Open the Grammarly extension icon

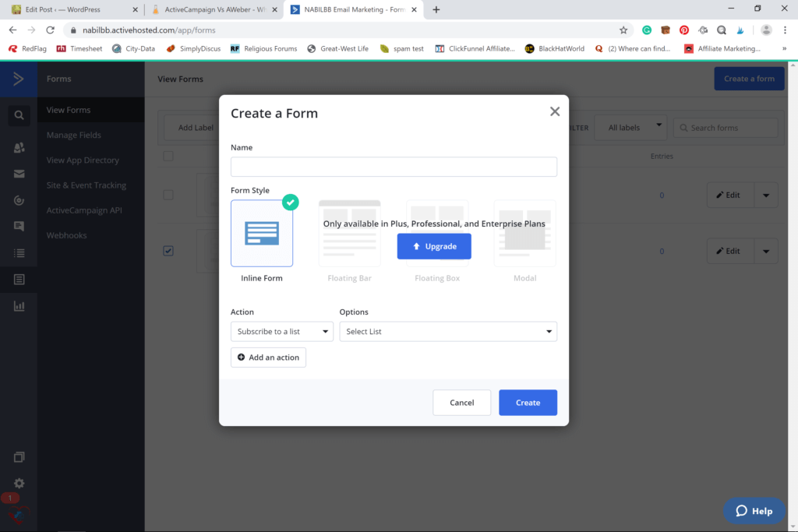point(646,30)
